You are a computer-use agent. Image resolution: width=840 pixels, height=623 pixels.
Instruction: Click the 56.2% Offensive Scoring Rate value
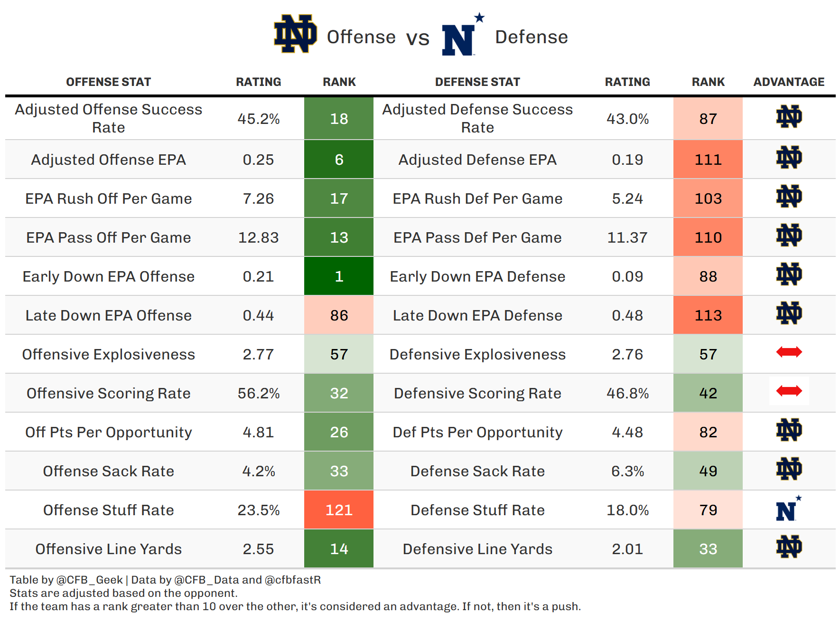[259, 393]
